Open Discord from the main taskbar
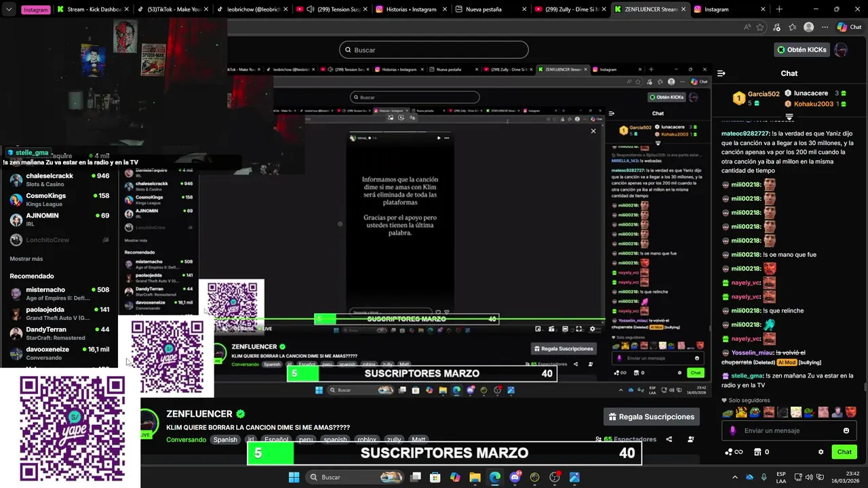Viewport: 868px width, 488px height. (x=515, y=477)
